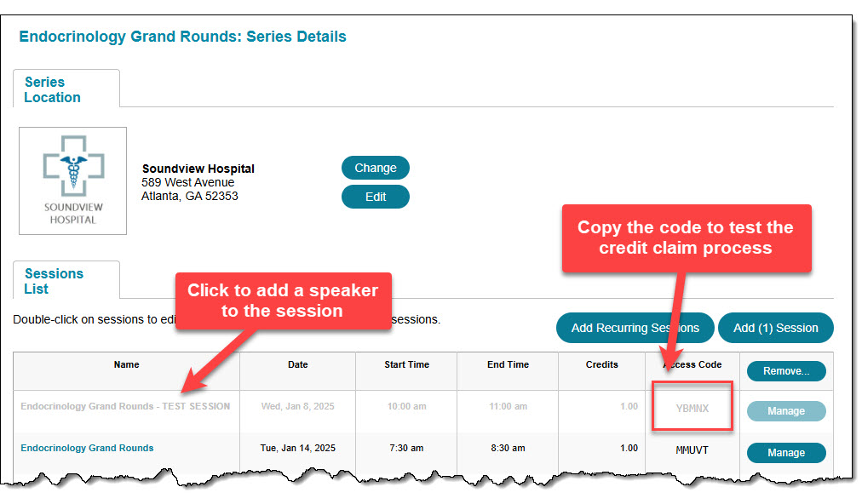The height and width of the screenshot is (504, 862).
Task: Click Manage for the Jan 14 session
Action: click(786, 453)
